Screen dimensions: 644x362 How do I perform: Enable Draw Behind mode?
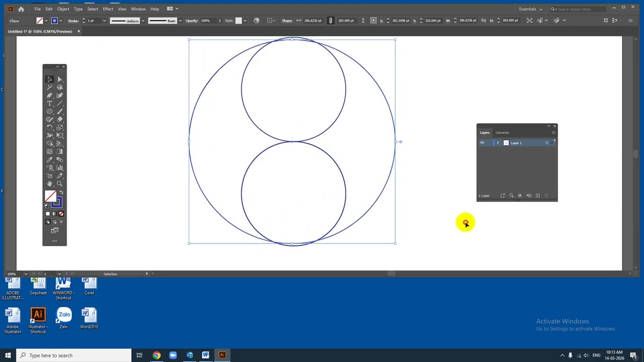(54, 222)
